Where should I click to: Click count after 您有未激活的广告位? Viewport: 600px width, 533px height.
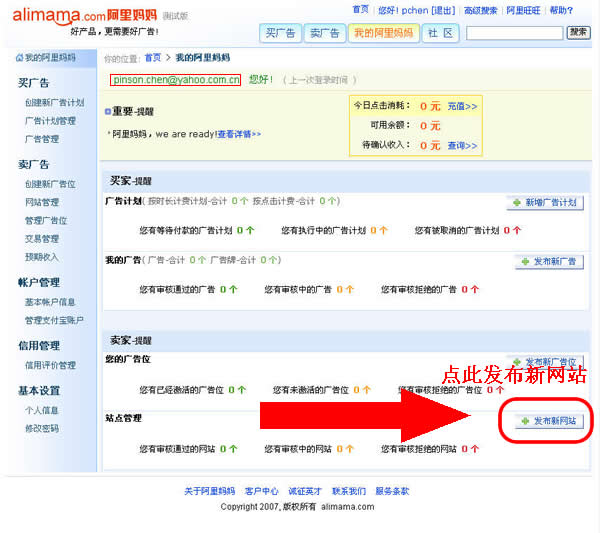(x=362, y=390)
